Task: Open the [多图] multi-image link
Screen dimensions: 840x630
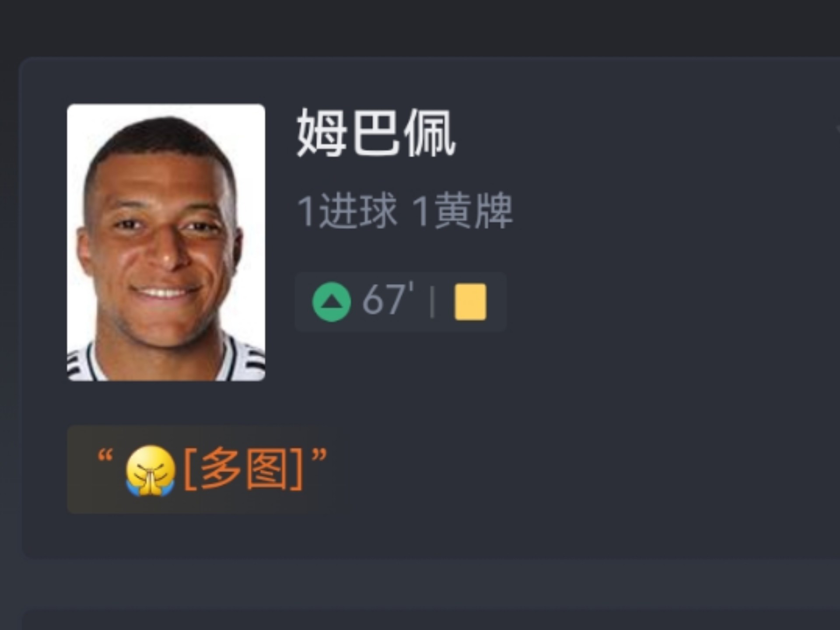Action: [x=243, y=469]
